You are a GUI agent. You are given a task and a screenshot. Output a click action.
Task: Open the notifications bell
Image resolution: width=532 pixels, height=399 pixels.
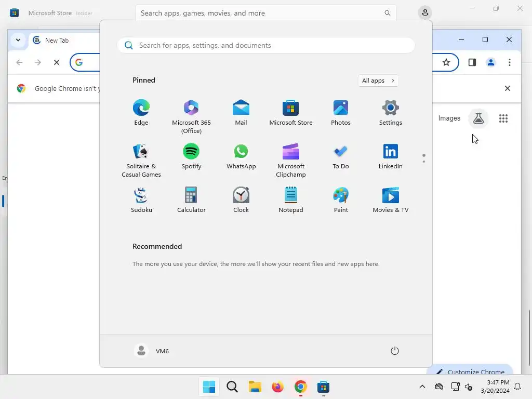click(x=518, y=387)
